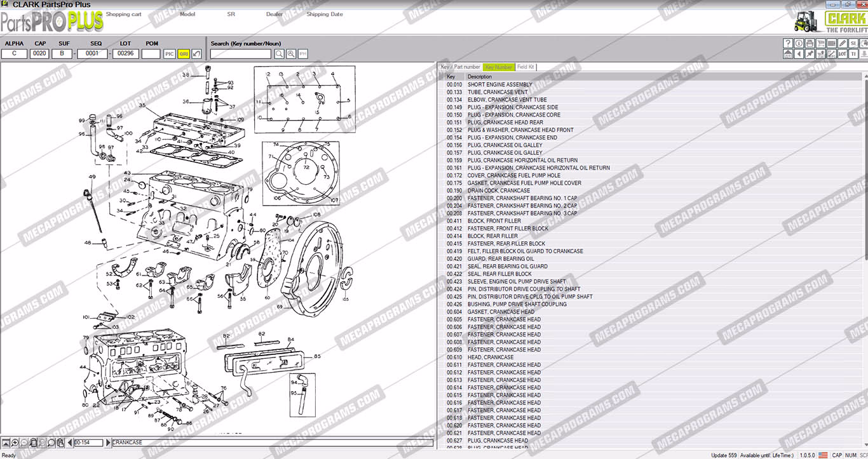The width and height of the screenshot is (868, 459).
Task: Select BUSHING, PUMP DRIVE SHAFT COUPLING row
Action: (651, 304)
